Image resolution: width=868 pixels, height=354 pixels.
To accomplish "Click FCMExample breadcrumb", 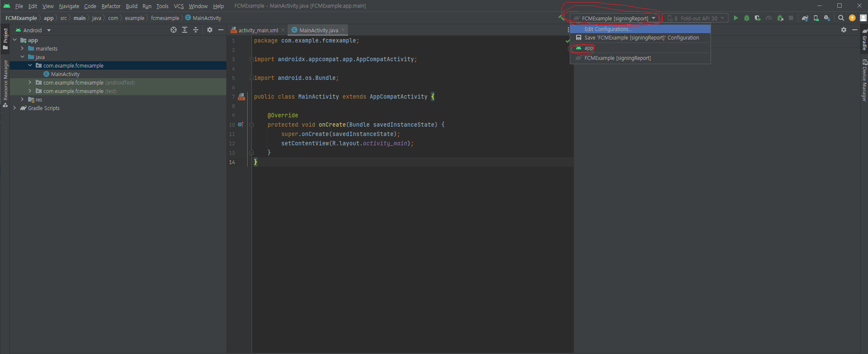I will click(x=21, y=18).
